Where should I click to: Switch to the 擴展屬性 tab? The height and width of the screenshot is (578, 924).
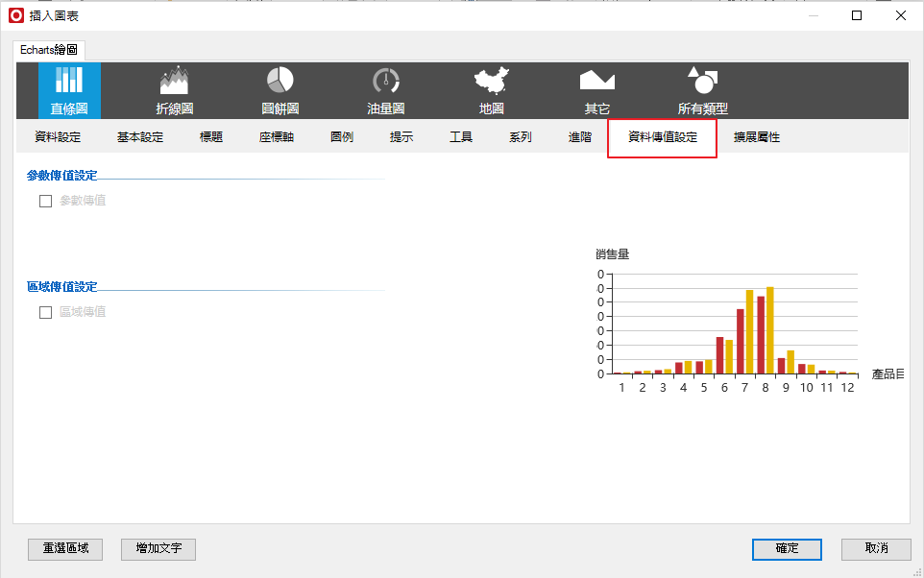point(757,137)
